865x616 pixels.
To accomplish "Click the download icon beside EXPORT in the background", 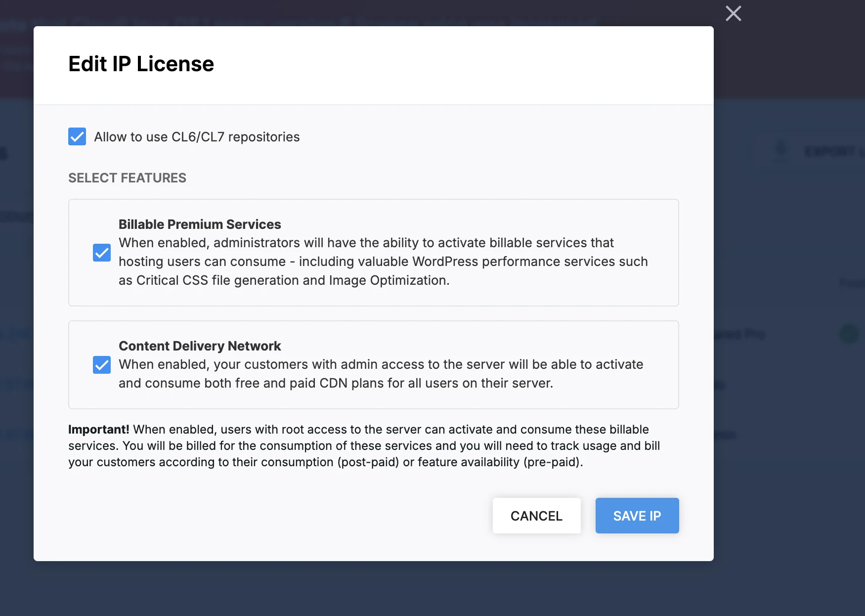I will click(x=781, y=151).
